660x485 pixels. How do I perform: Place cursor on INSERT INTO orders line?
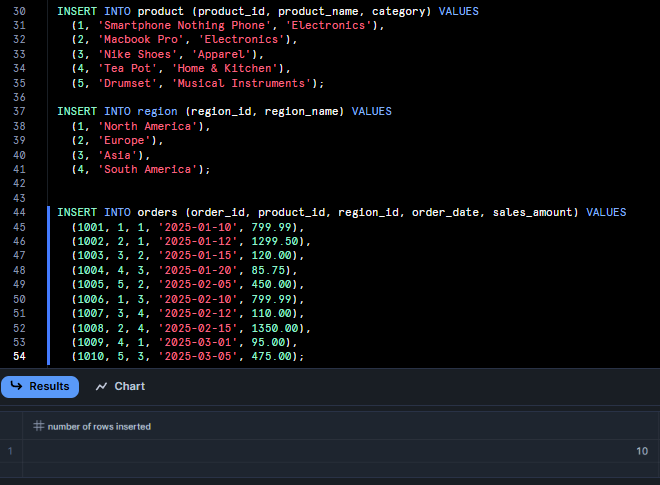340,213
